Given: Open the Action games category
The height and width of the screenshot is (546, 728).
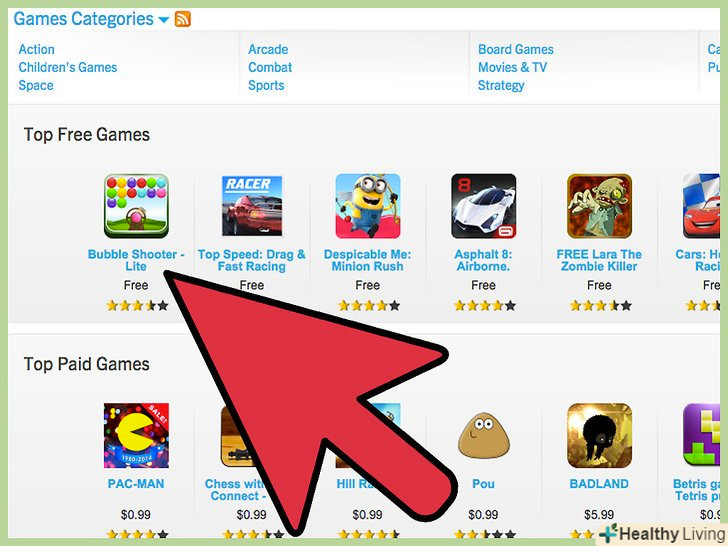Looking at the screenshot, I should point(37,49).
